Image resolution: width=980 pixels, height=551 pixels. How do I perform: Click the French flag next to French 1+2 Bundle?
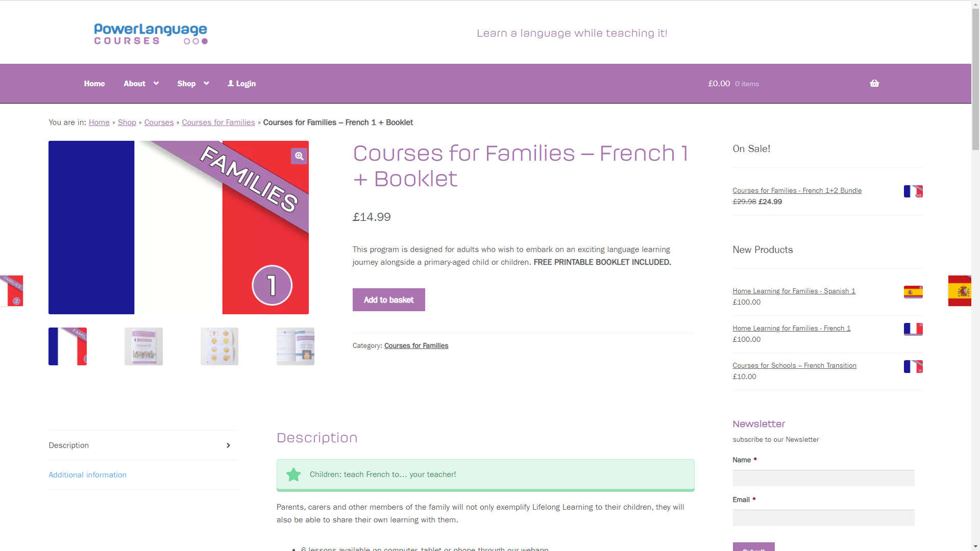coord(913,191)
